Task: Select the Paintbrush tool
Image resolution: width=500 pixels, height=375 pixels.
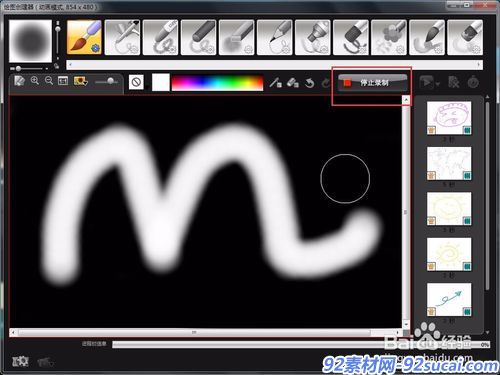Action: click(x=84, y=37)
